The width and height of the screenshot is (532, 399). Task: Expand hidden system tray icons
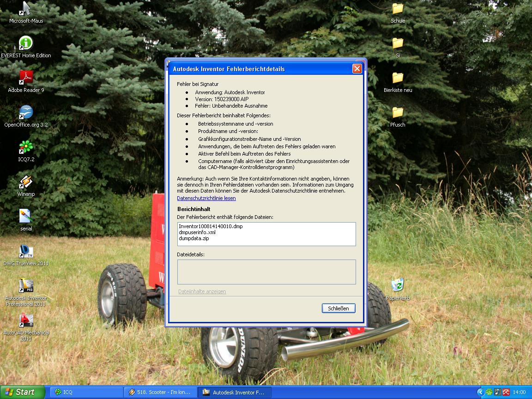click(x=480, y=392)
